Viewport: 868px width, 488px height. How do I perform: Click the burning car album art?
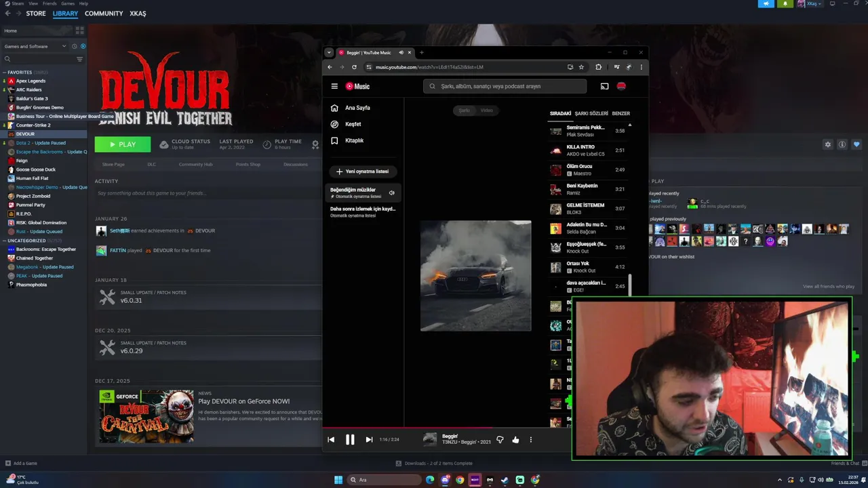(x=476, y=276)
